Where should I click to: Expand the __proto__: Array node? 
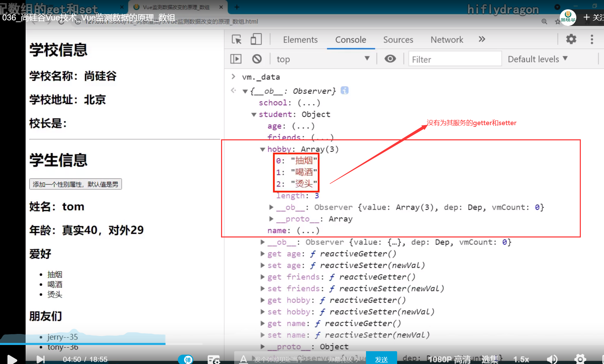[x=272, y=219]
